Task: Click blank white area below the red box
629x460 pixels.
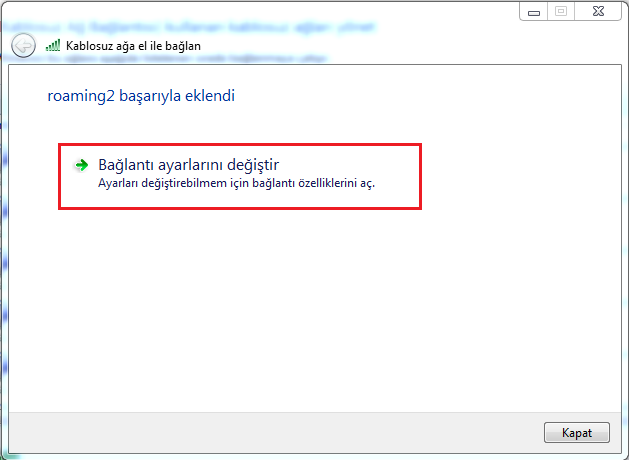Action: coord(300,300)
